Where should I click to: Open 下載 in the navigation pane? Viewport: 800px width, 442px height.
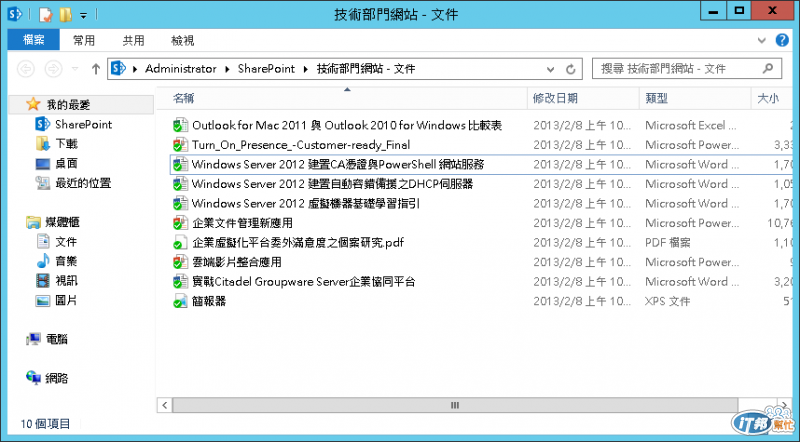click(x=66, y=144)
